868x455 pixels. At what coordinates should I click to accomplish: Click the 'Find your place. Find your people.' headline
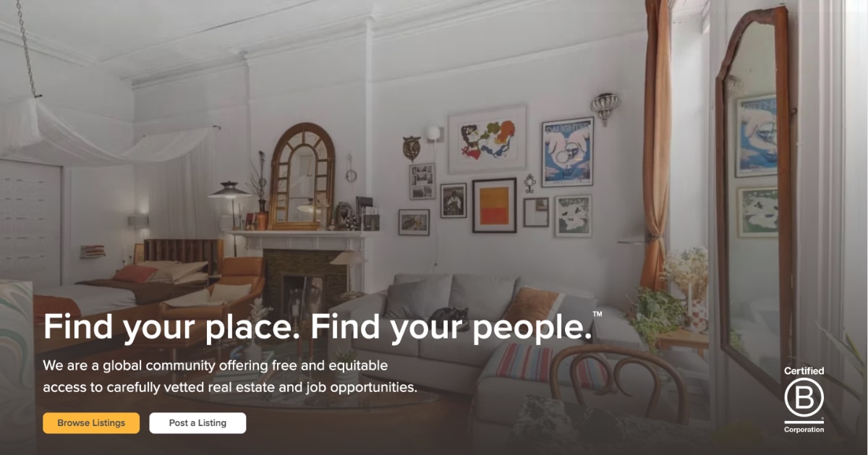coord(318,328)
